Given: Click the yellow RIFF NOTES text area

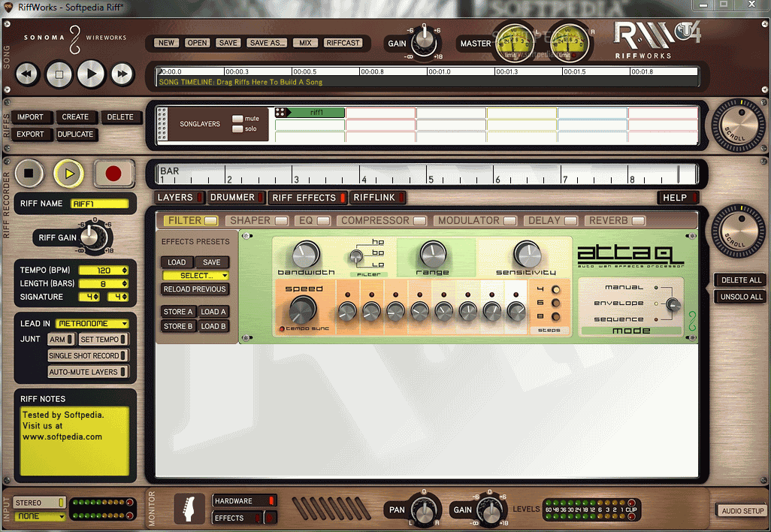Looking at the screenshot, I should tap(74, 441).
